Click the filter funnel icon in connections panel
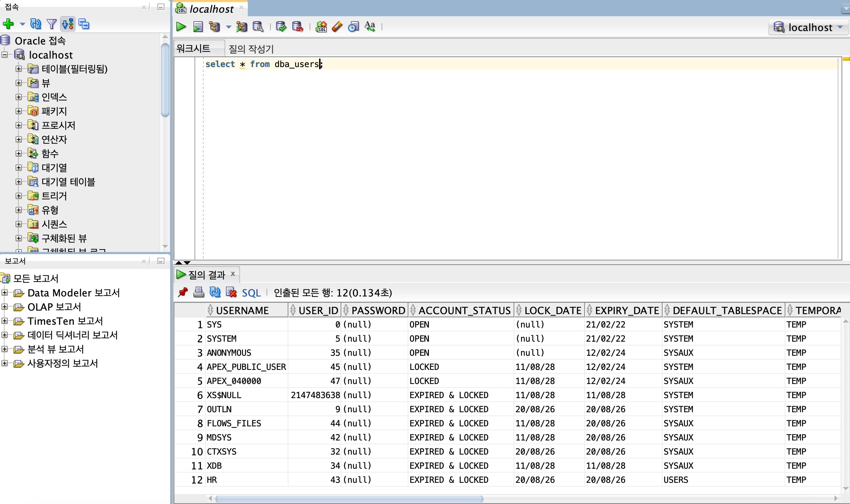This screenshot has height=504, width=850. coord(52,24)
